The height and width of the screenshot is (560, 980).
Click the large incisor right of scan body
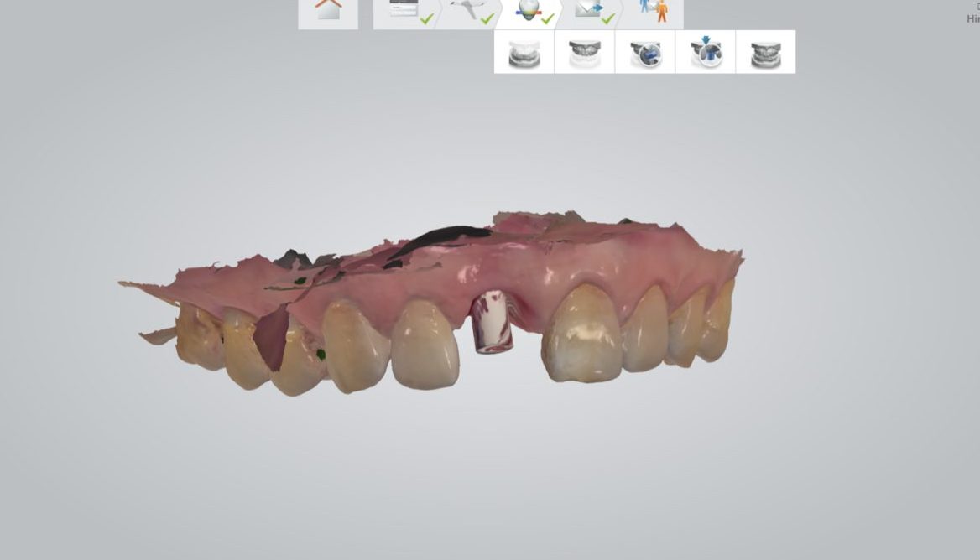point(583,334)
